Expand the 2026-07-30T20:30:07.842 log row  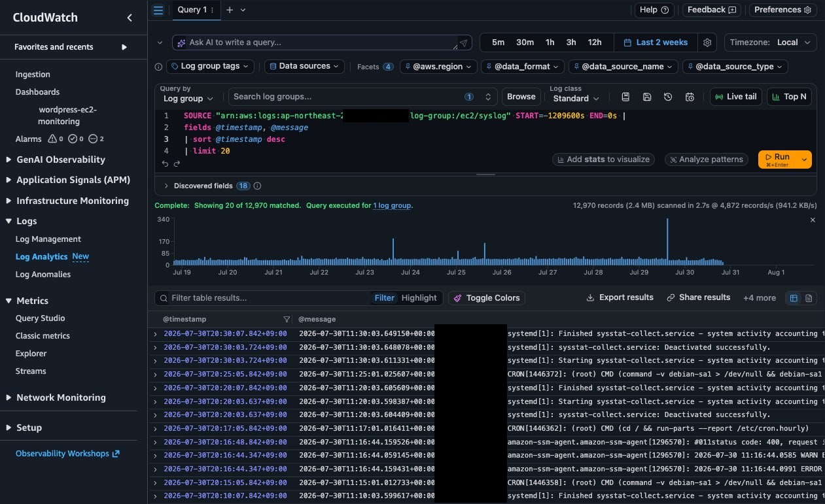point(155,334)
